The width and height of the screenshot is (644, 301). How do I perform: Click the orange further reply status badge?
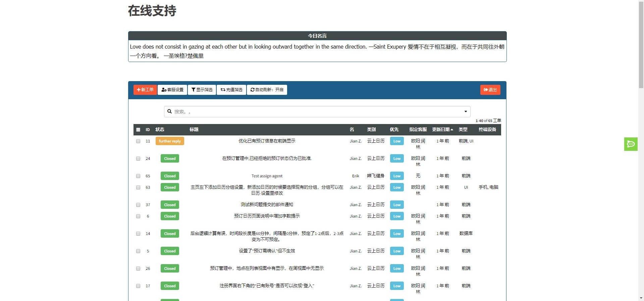tap(170, 141)
